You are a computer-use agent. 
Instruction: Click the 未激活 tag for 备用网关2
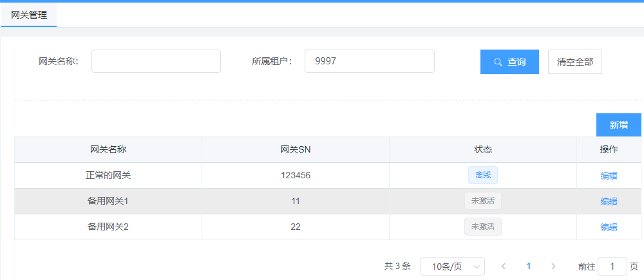482,227
